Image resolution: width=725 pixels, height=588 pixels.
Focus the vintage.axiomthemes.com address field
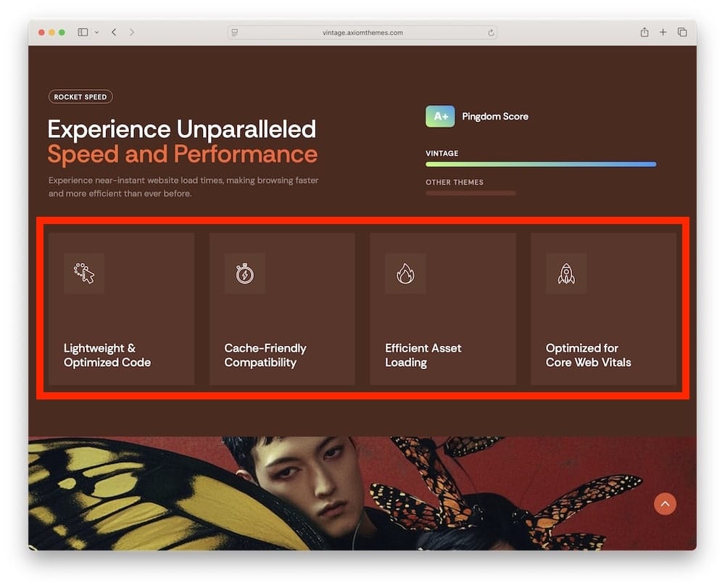coord(362,33)
